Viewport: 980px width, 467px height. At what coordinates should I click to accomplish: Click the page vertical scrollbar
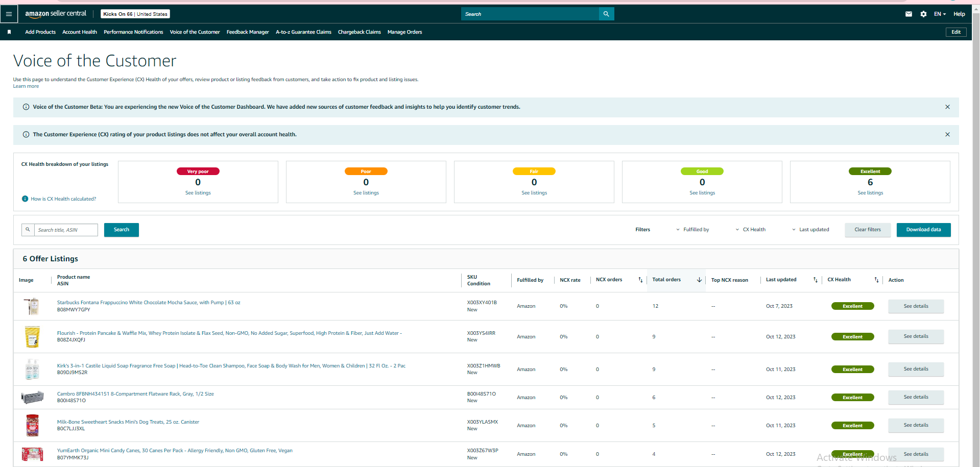pyautogui.click(x=976, y=235)
